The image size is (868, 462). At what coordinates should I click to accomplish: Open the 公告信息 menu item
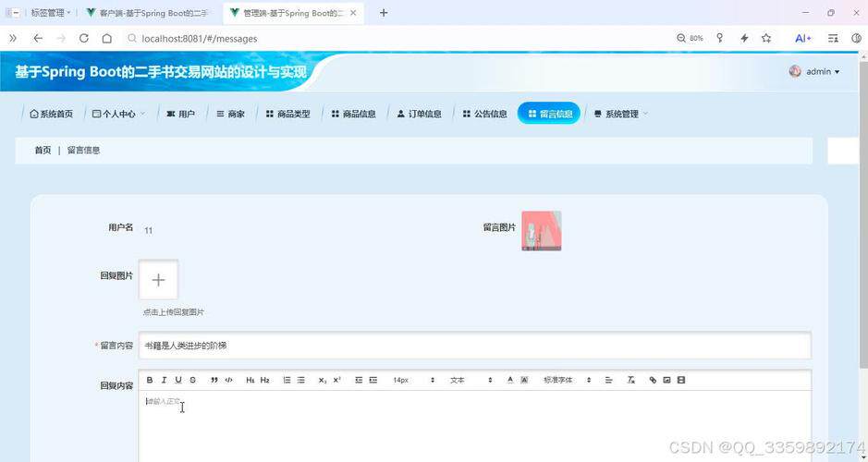pyautogui.click(x=485, y=114)
